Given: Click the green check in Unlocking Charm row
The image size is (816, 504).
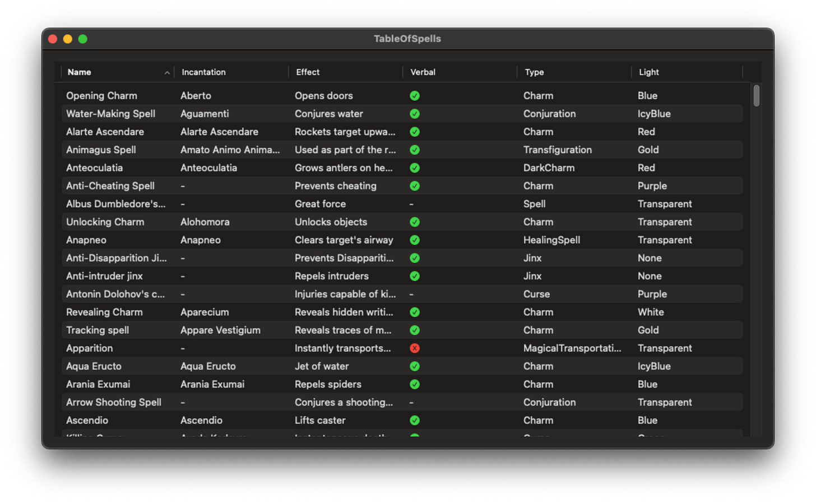Looking at the screenshot, I should click(415, 222).
